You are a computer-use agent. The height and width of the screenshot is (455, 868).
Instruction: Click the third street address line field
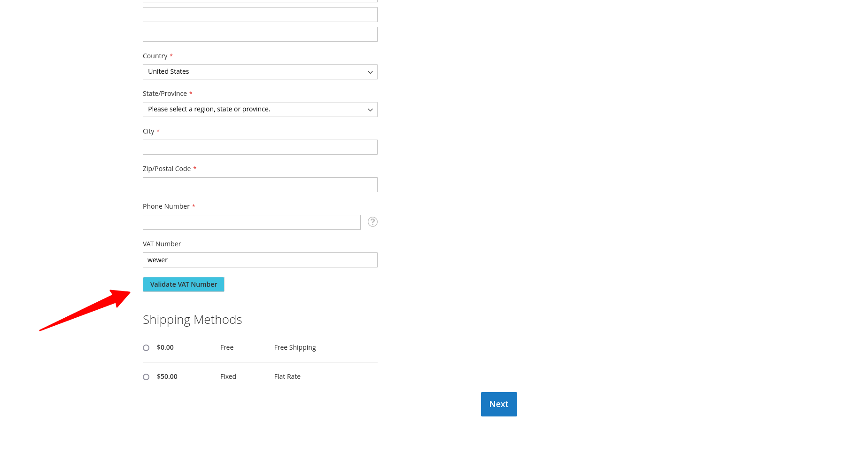(x=260, y=34)
